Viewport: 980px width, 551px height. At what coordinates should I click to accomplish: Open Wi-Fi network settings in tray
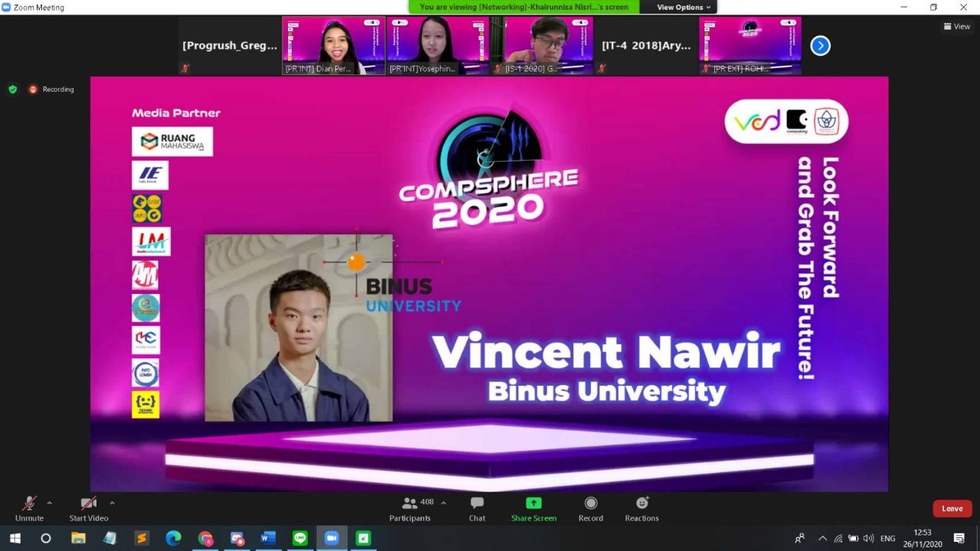coord(838,538)
